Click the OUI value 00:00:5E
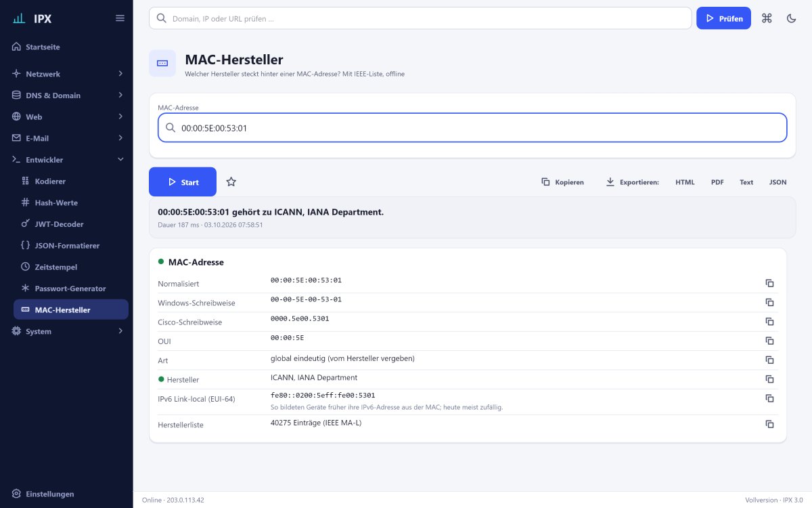Image resolution: width=812 pixels, height=508 pixels. (x=287, y=337)
